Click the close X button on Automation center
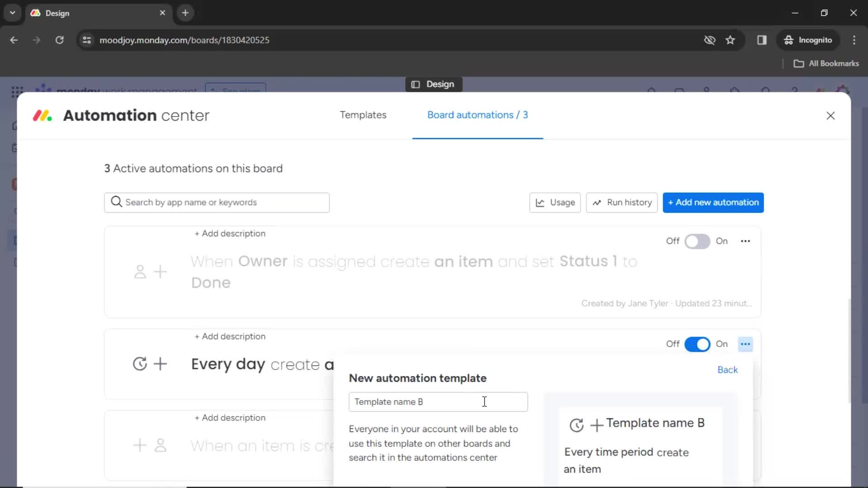 click(830, 116)
